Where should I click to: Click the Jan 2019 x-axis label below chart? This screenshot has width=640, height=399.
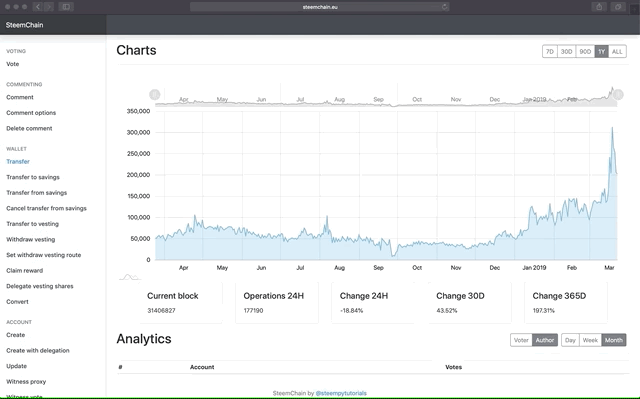click(534, 268)
